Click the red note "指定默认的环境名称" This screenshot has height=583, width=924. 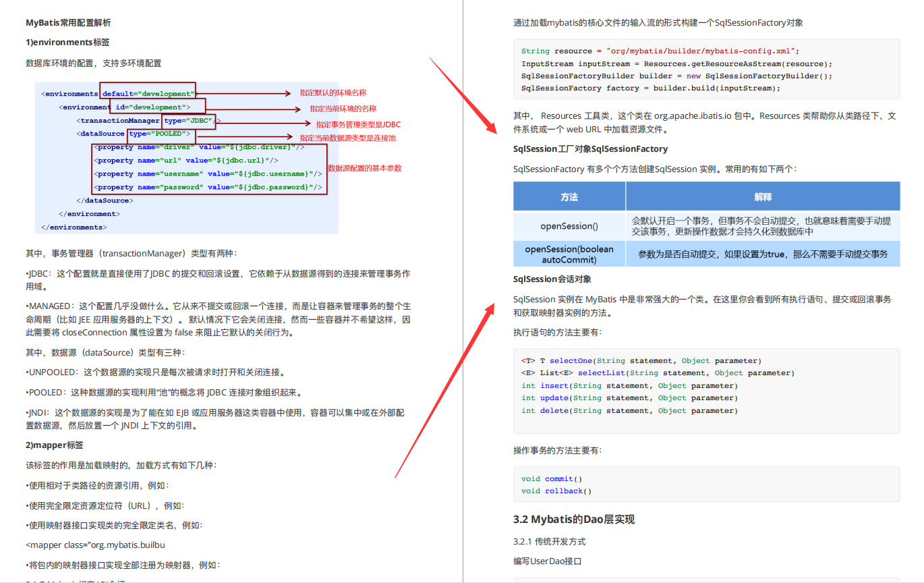click(x=333, y=93)
